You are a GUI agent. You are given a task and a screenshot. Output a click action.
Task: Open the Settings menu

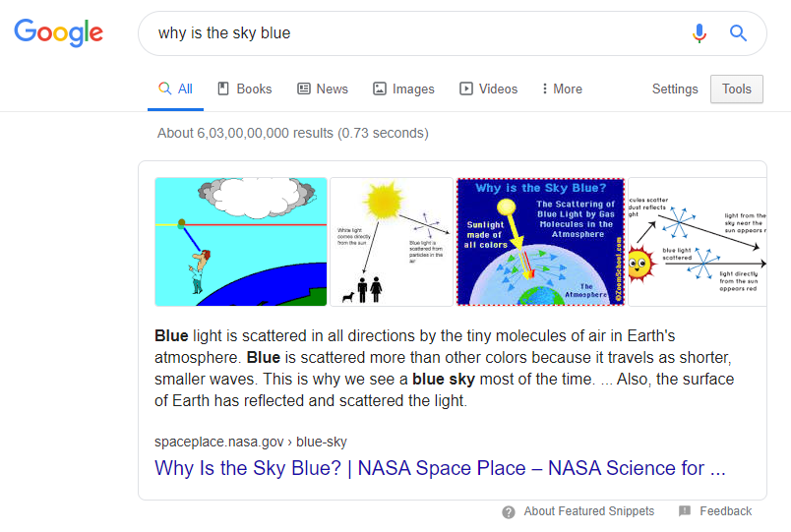675,89
